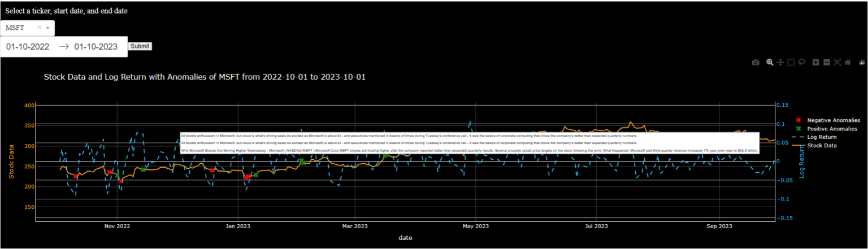The width and height of the screenshot is (868, 249).
Task: Choose the Box Select tool
Action: coord(791,63)
